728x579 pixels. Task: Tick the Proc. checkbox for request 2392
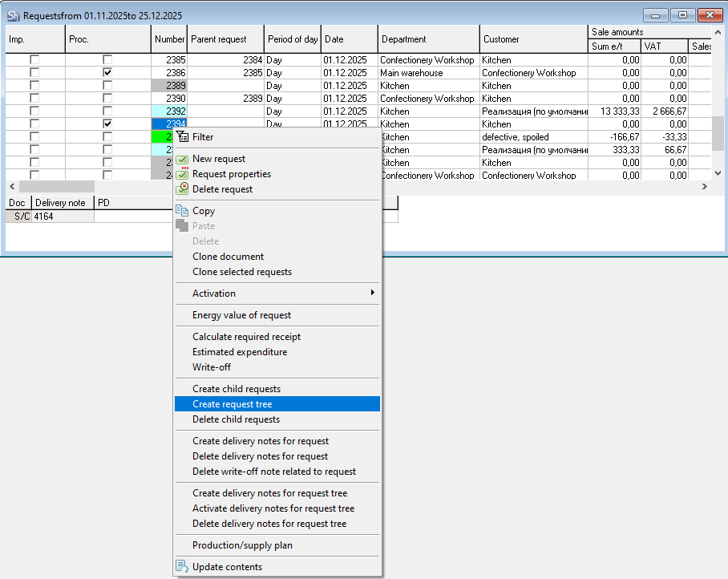pos(107,111)
